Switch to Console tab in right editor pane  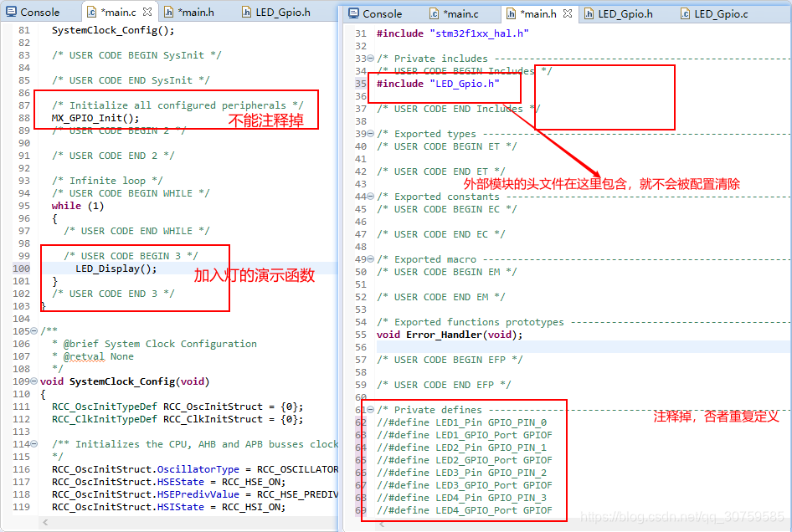pos(375,13)
